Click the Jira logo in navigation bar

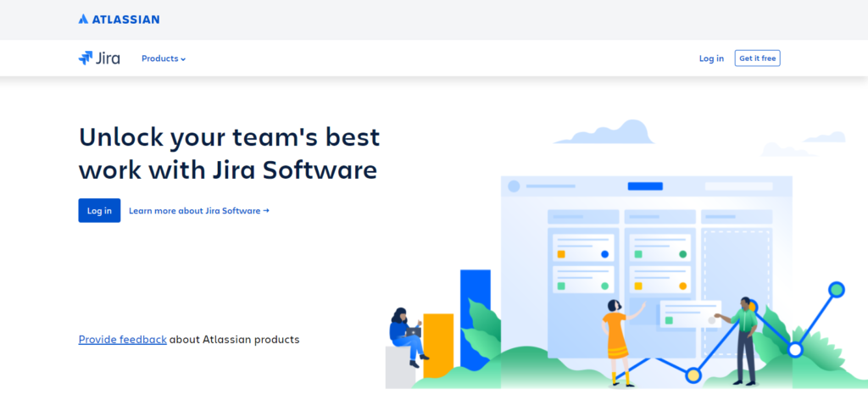pyautogui.click(x=99, y=58)
